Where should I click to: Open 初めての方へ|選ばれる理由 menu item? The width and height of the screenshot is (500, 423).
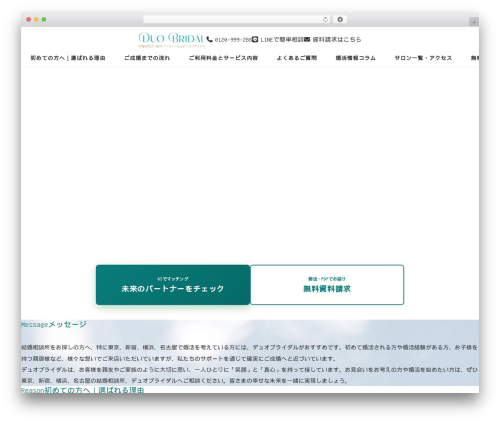[x=68, y=58]
